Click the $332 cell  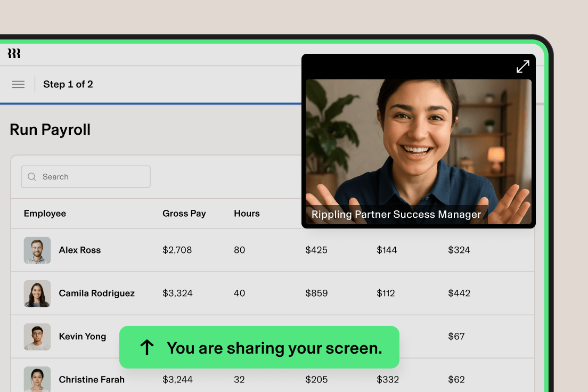(388, 380)
